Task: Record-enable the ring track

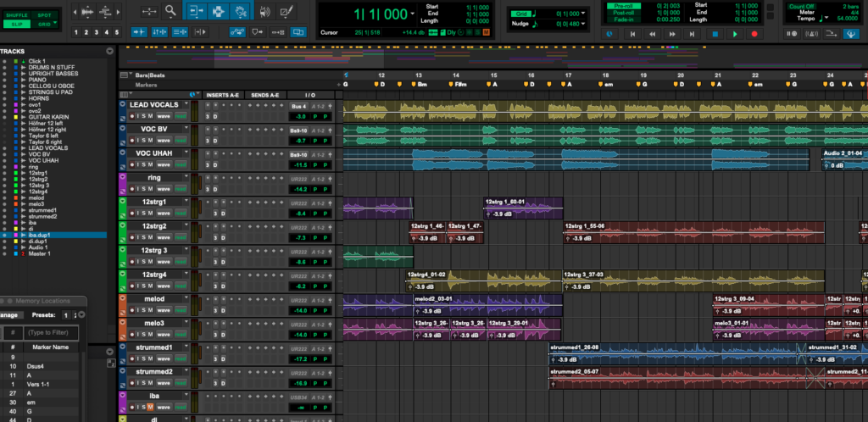Action: click(x=131, y=189)
